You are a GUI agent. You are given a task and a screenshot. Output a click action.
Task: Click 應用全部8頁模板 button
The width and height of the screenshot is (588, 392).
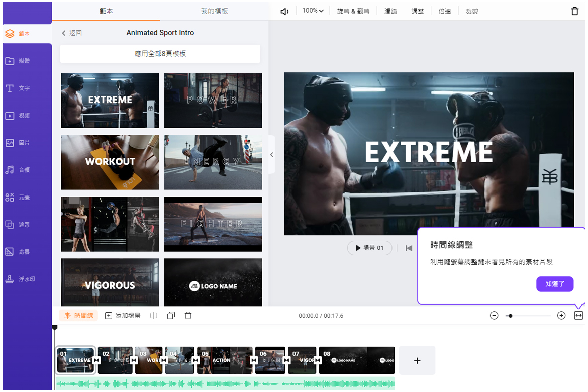pos(160,54)
